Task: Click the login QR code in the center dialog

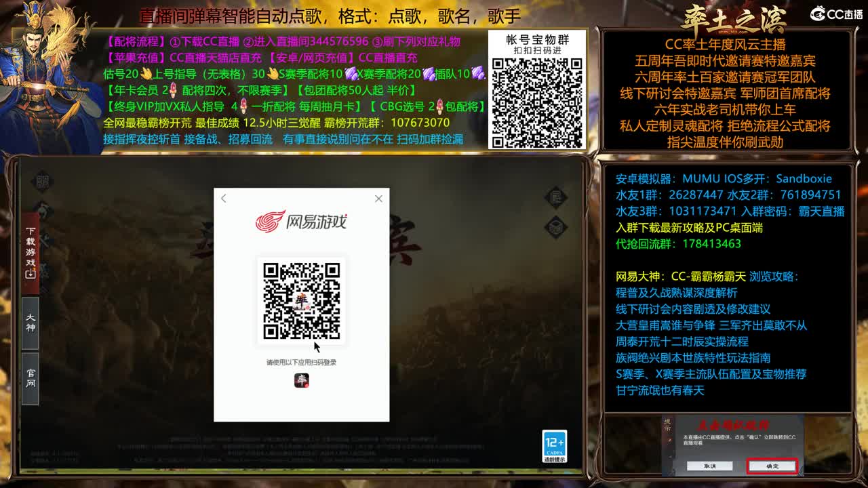Action: point(301,301)
